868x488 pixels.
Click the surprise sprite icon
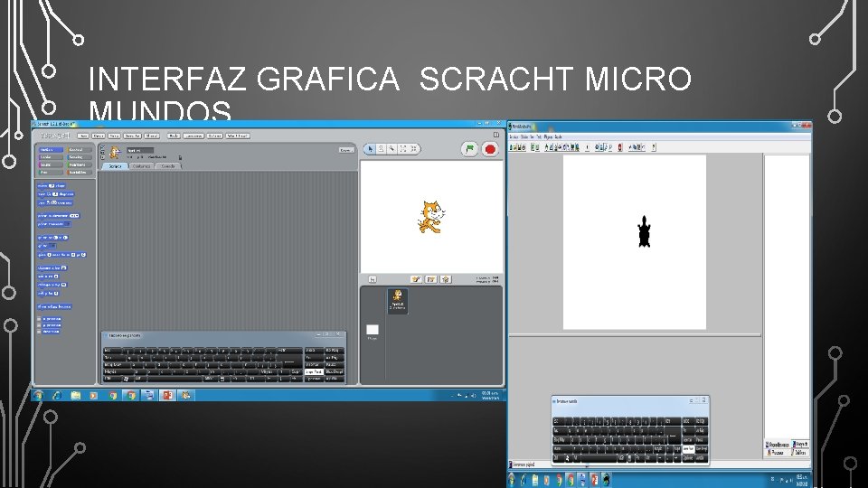click(446, 279)
